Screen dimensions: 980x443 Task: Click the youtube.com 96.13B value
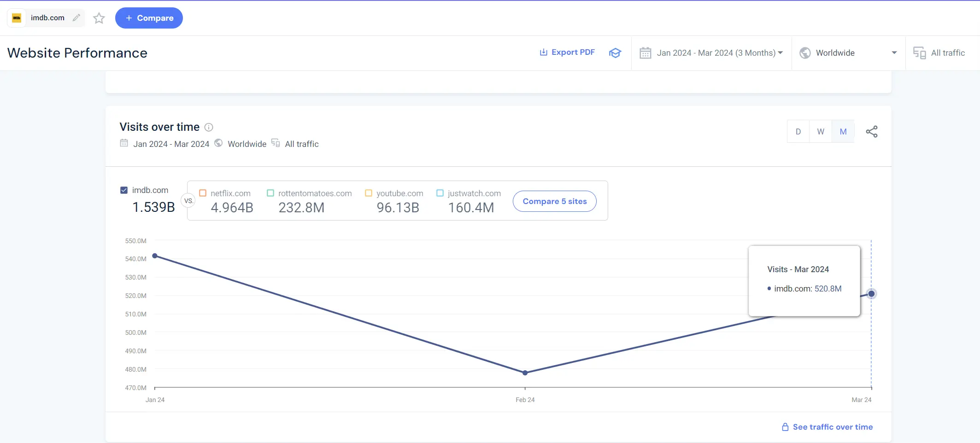(x=398, y=208)
